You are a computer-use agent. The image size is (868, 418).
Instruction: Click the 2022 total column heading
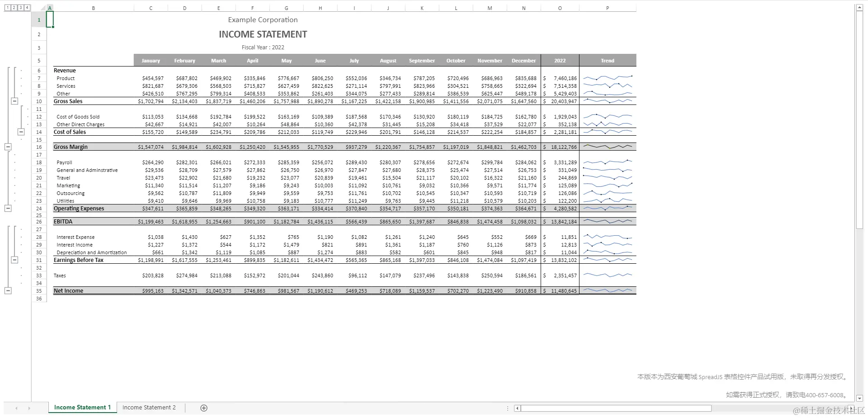click(x=560, y=61)
